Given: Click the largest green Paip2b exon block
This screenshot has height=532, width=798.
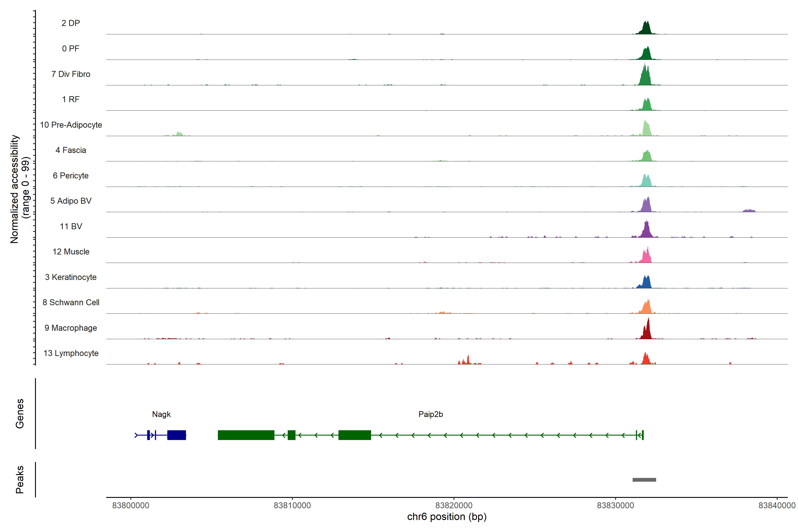Looking at the screenshot, I should (x=246, y=435).
